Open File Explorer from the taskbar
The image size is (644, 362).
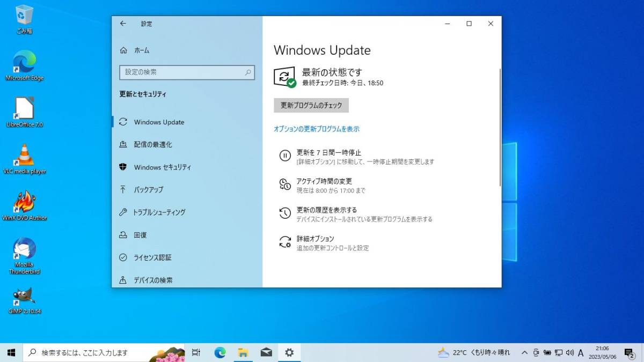pos(243,352)
